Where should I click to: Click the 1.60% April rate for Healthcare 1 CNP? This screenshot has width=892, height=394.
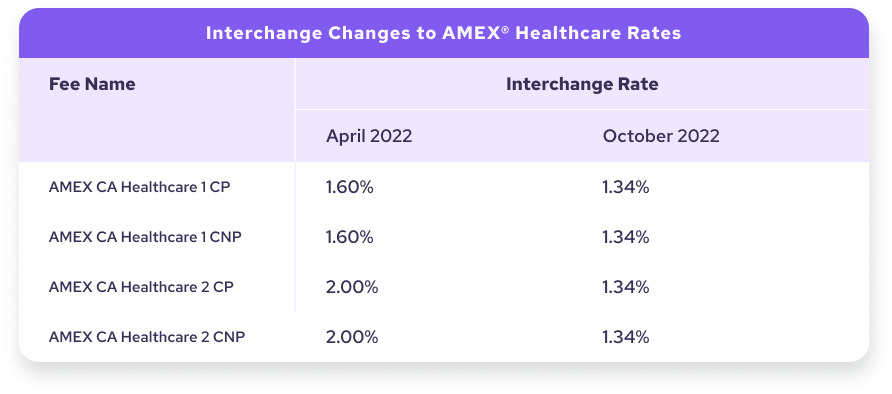coord(350,237)
